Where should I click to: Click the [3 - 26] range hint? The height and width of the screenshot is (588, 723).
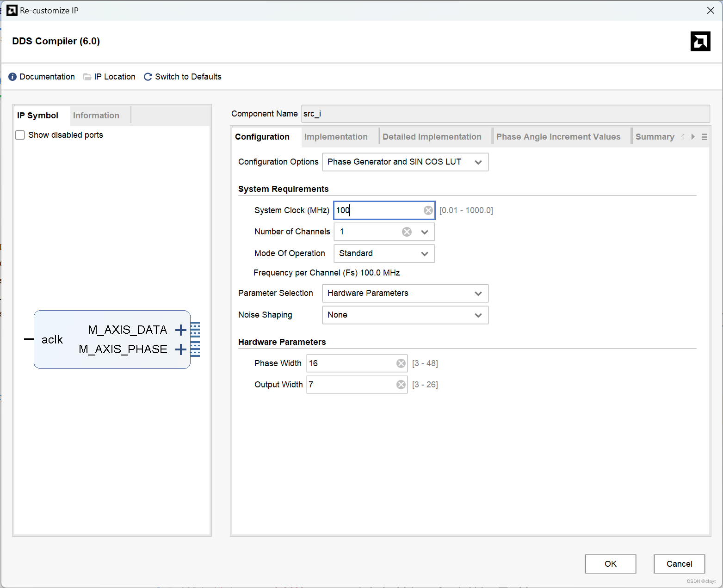tap(425, 385)
